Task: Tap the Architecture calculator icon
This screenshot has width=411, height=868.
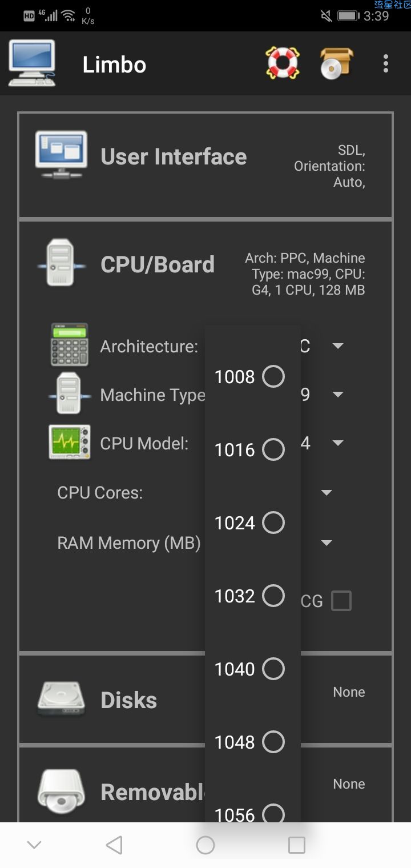Action: [70, 345]
